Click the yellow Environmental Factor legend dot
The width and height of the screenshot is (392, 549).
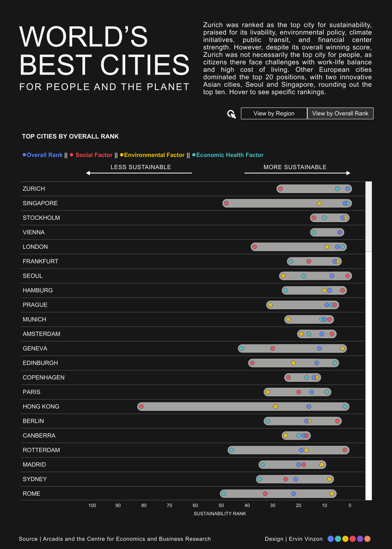[122, 155]
